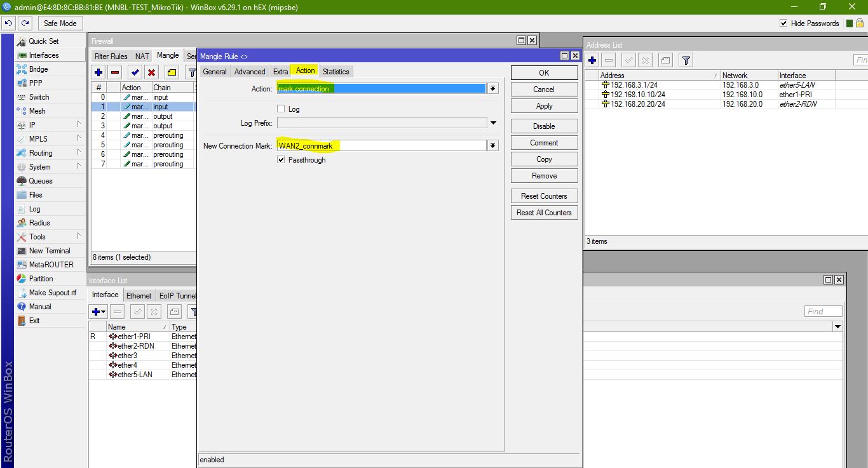This screenshot has height=468, width=868.
Task: Click OK in Mangle Rule dialog
Action: click(544, 72)
